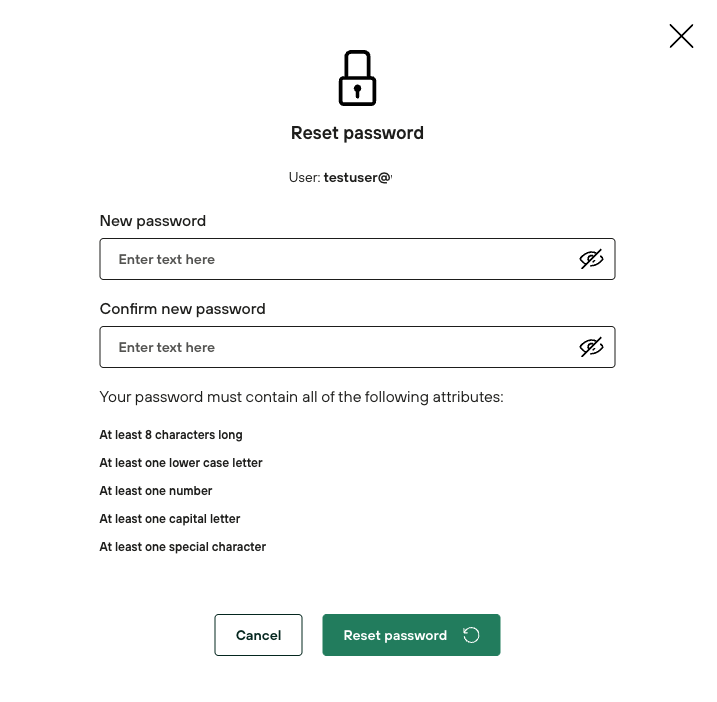Click the "Confirm new password" label
The image size is (717, 702).
click(x=183, y=309)
